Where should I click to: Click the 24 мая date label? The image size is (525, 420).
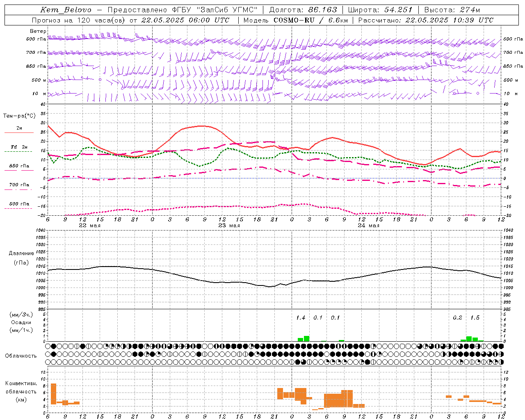click(368, 226)
